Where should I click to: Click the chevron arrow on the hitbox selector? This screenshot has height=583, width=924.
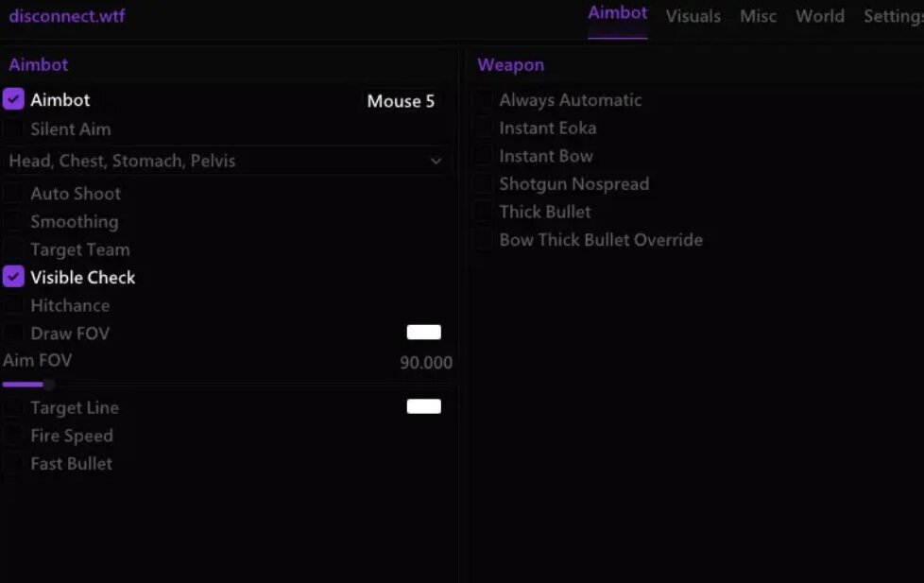pyautogui.click(x=436, y=161)
